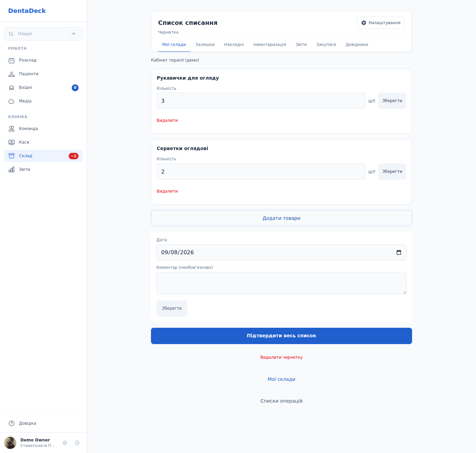Click the Склад archive box icon
The image size is (476, 453).
[x=12, y=156]
